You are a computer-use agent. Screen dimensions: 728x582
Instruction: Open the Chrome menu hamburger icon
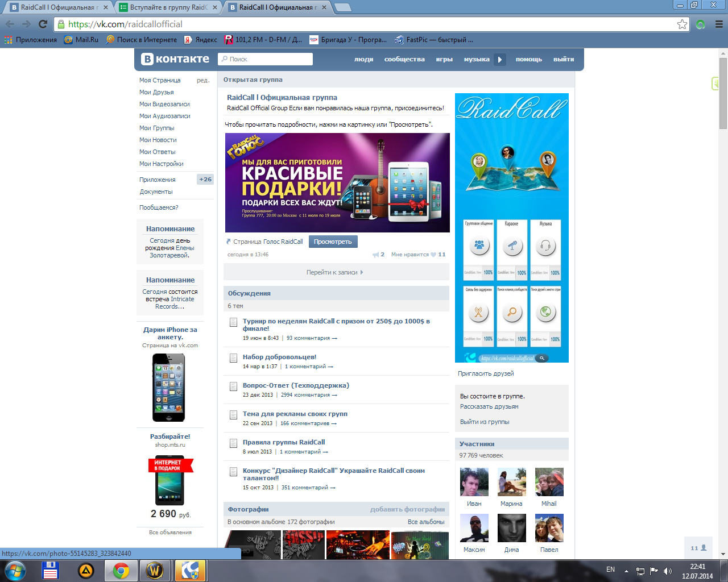(x=719, y=24)
